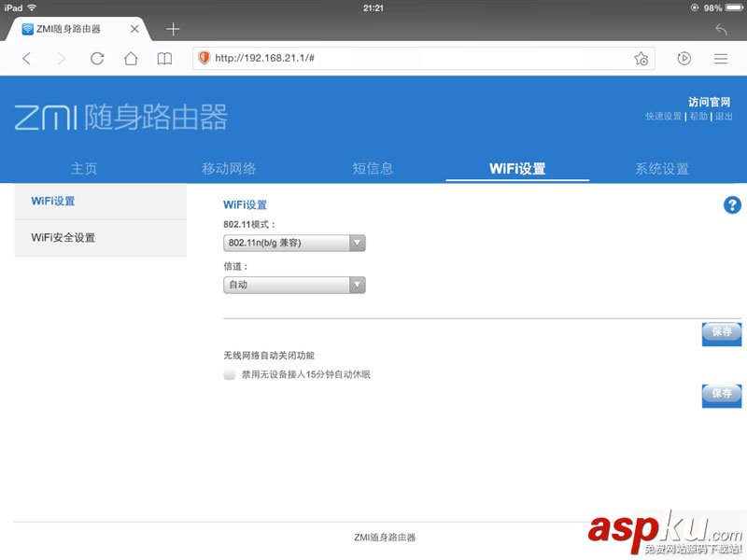Open the 系统设置 section

661,169
